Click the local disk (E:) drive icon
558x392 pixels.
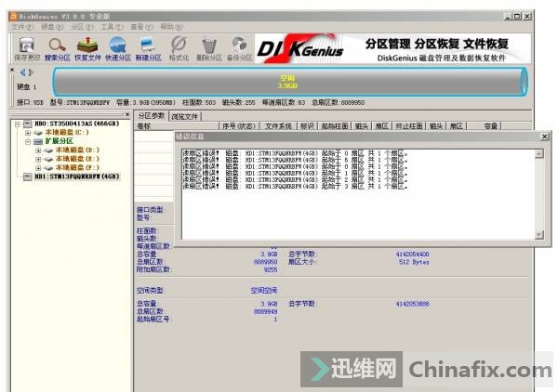pos(48,159)
